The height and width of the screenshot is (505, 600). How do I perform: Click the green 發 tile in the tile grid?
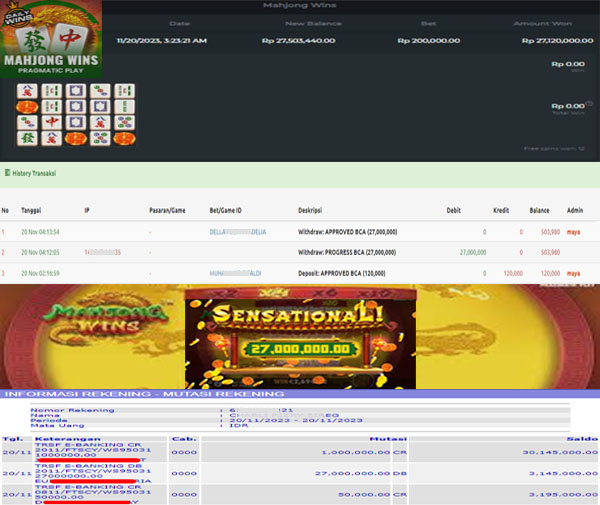[27, 138]
